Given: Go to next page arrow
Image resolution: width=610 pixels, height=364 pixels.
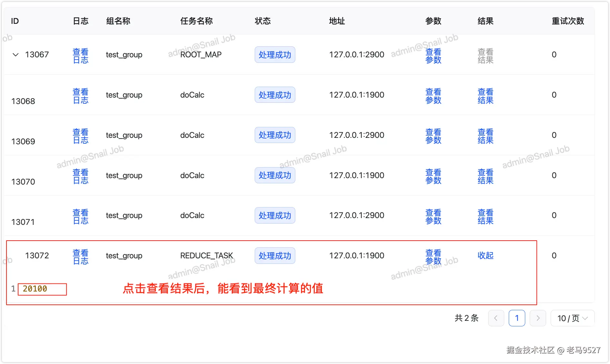Looking at the screenshot, I should tap(538, 318).
